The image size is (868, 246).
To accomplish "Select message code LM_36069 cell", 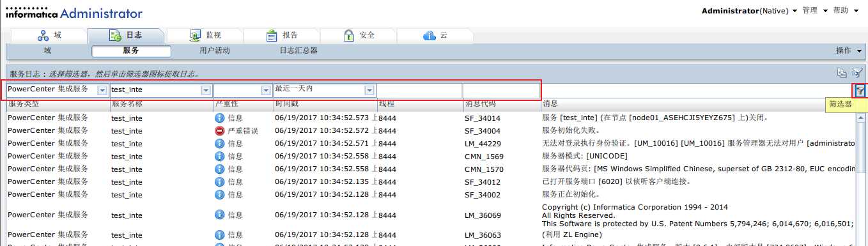I will pos(483,216).
